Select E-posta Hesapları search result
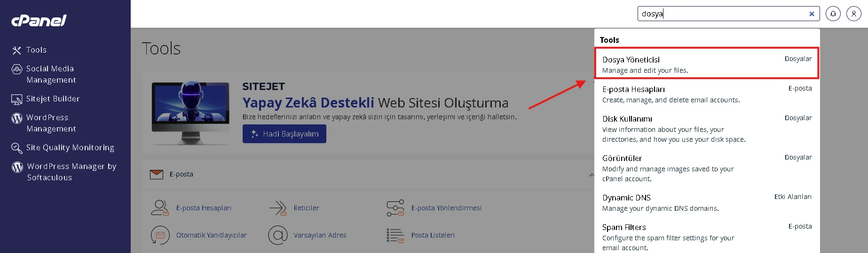 [x=707, y=94]
